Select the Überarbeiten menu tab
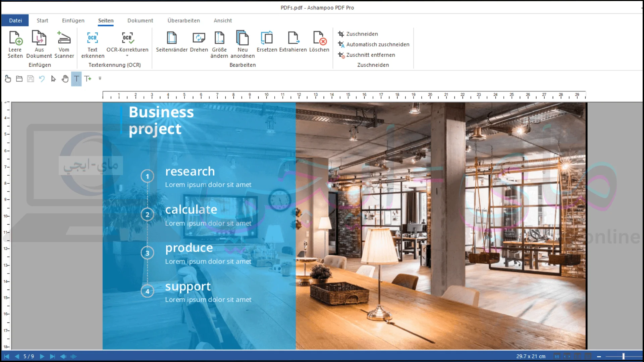This screenshot has width=644, height=362. tap(183, 20)
